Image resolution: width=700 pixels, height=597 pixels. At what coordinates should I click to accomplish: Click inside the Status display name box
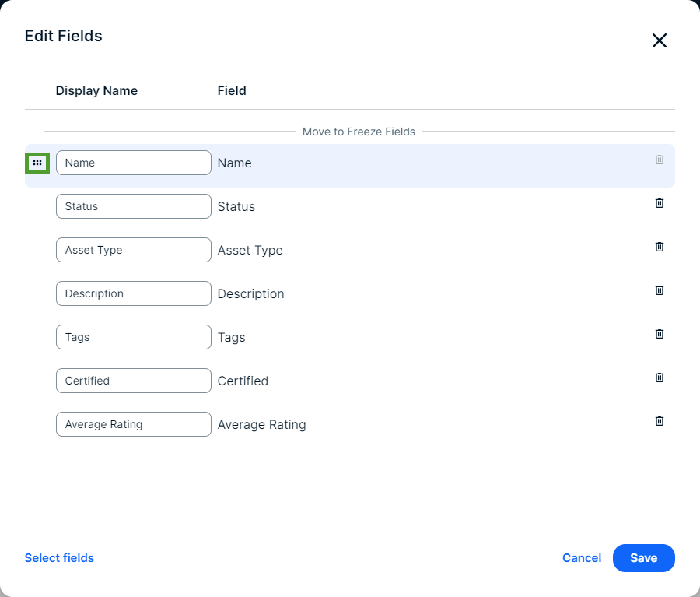(x=133, y=206)
